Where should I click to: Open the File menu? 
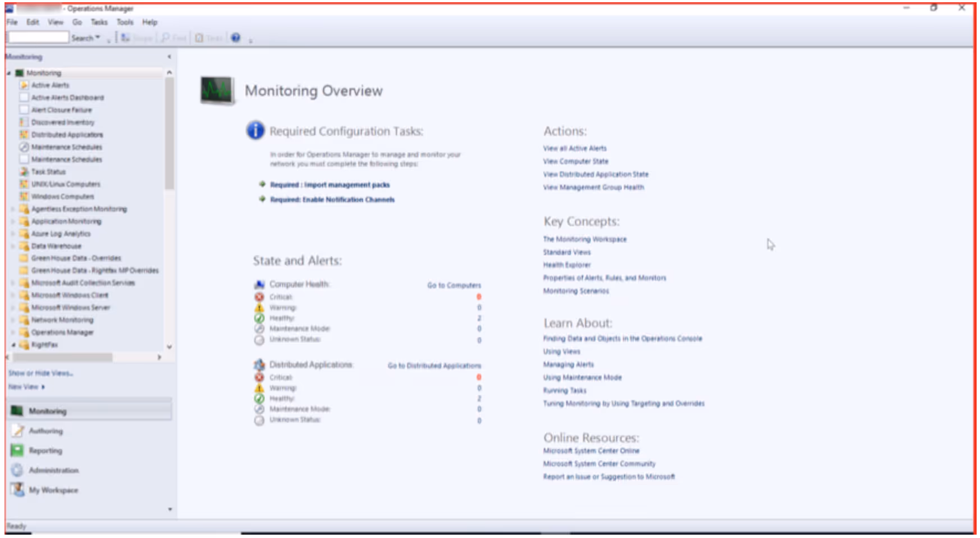click(12, 22)
